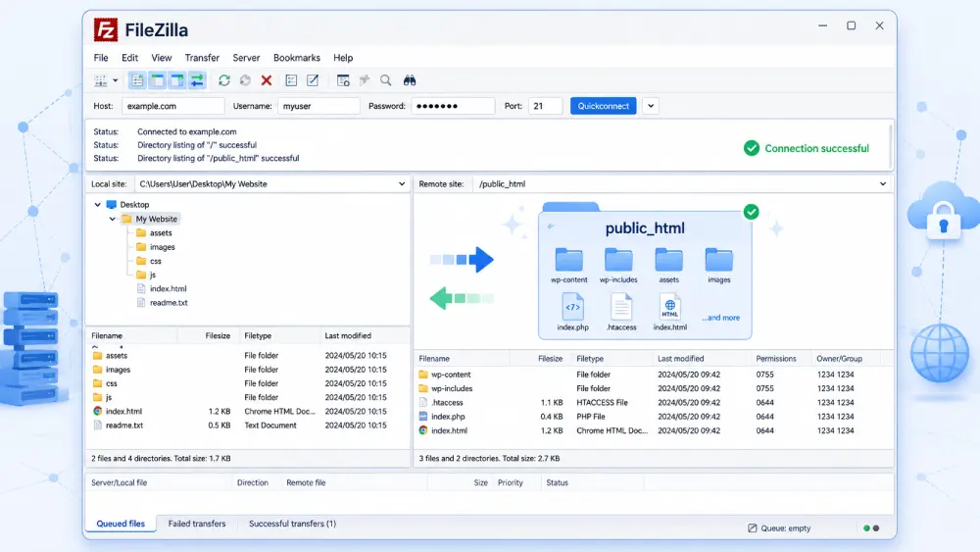The image size is (980, 552).
Task: Open the Bookmarks menu
Action: click(297, 58)
